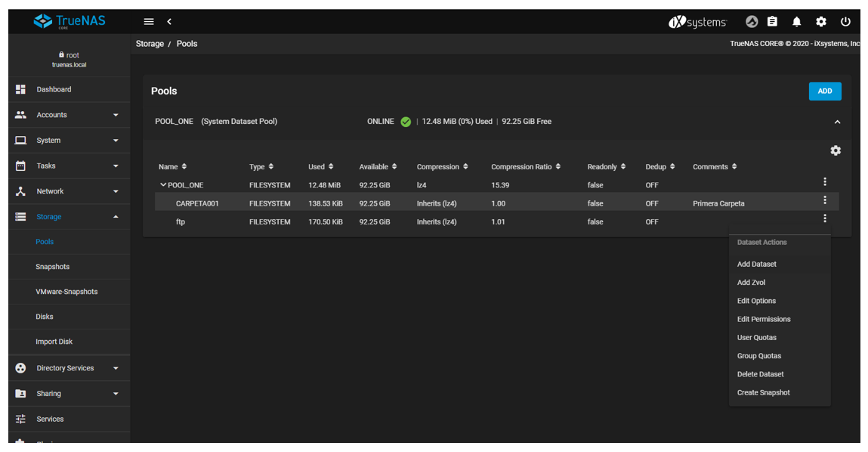Click Primera Carpeta comment text
Screen dimensions: 868x452
(718, 203)
